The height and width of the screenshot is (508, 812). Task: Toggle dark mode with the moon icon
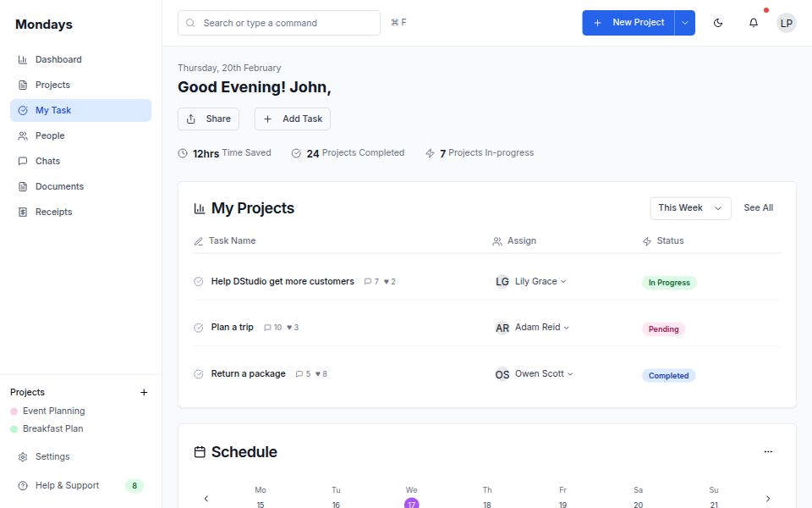[x=718, y=23]
